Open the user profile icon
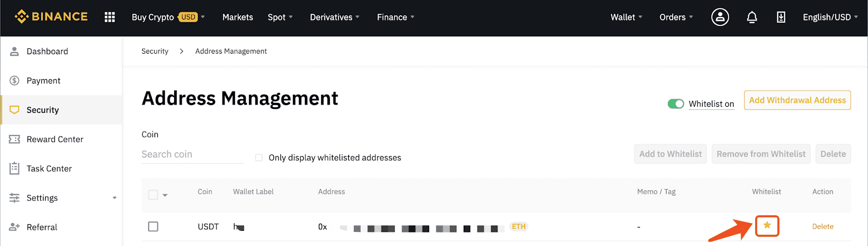This screenshot has width=868, height=246. (x=720, y=17)
